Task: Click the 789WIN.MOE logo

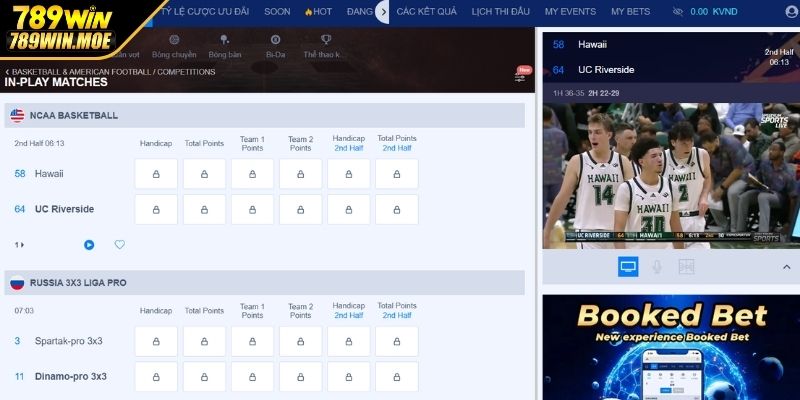Action: [61, 28]
